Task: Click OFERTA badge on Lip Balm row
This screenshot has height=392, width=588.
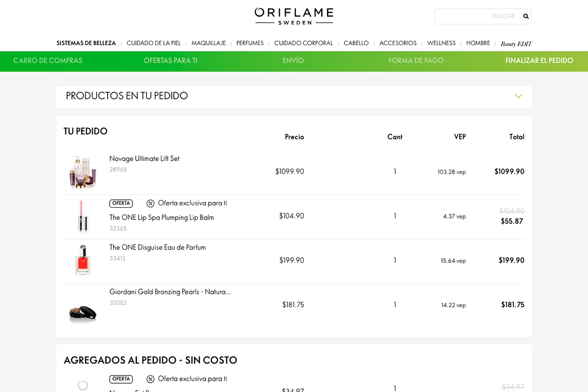Action: pyautogui.click(x=121, y=203)
